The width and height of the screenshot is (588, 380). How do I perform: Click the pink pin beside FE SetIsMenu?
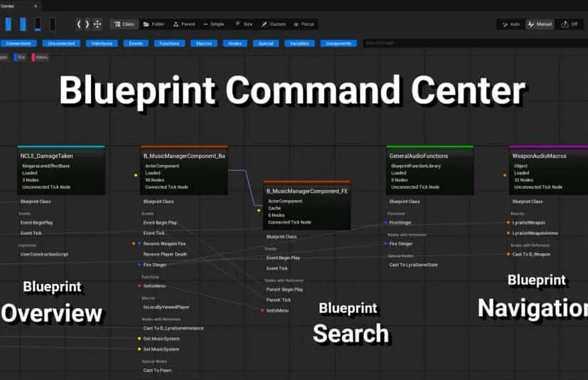click(262, 310)
